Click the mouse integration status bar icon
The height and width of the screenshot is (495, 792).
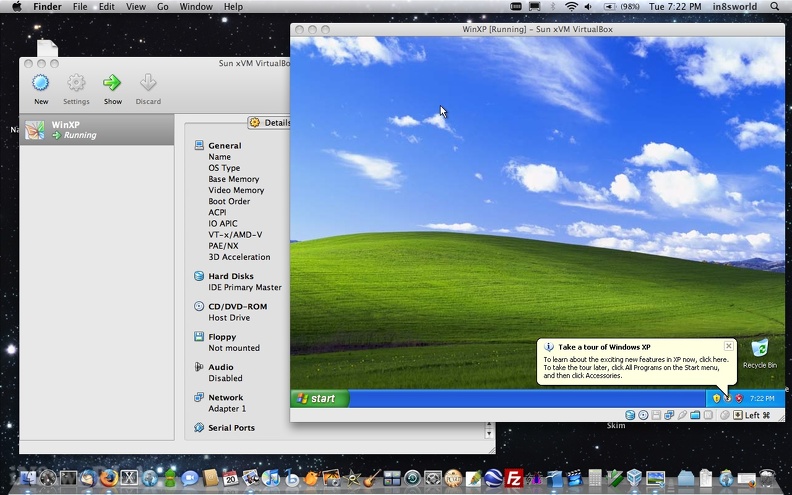[724, 415]
